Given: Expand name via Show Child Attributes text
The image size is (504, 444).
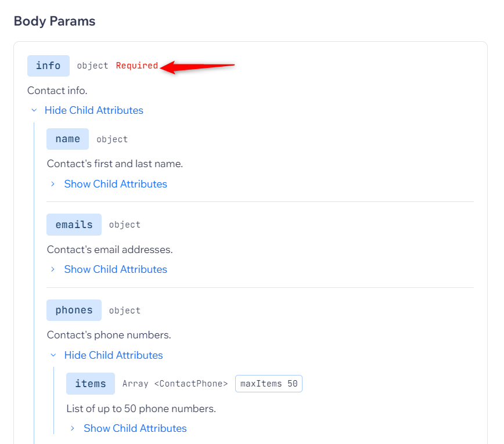Looking at the screenshot, I should (x=116, y=184).
